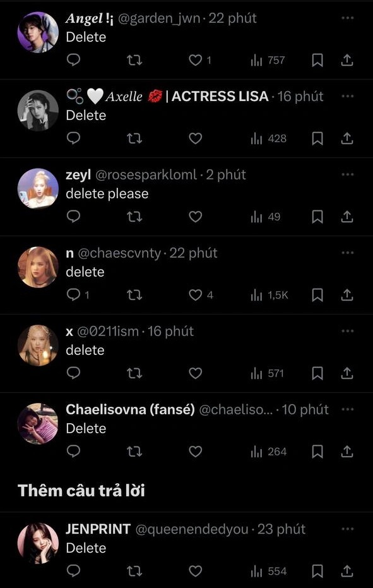
Task: Bookmark the @chaescvnty reply
Action: 317,295
